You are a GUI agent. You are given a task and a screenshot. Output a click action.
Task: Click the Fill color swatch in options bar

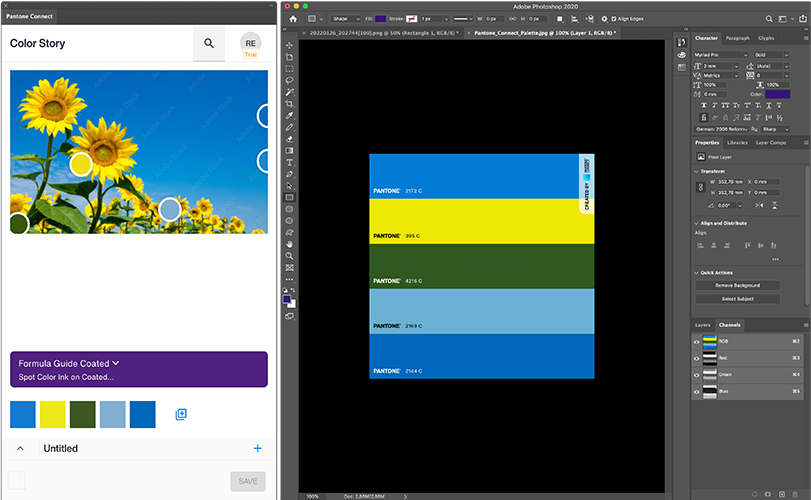380,19
